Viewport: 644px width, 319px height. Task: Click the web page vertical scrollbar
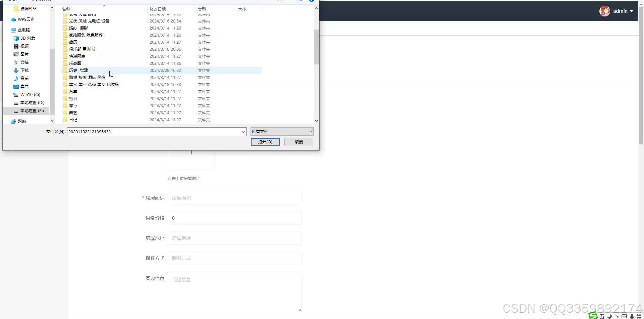pyautogui.click(x=641, y=76)
